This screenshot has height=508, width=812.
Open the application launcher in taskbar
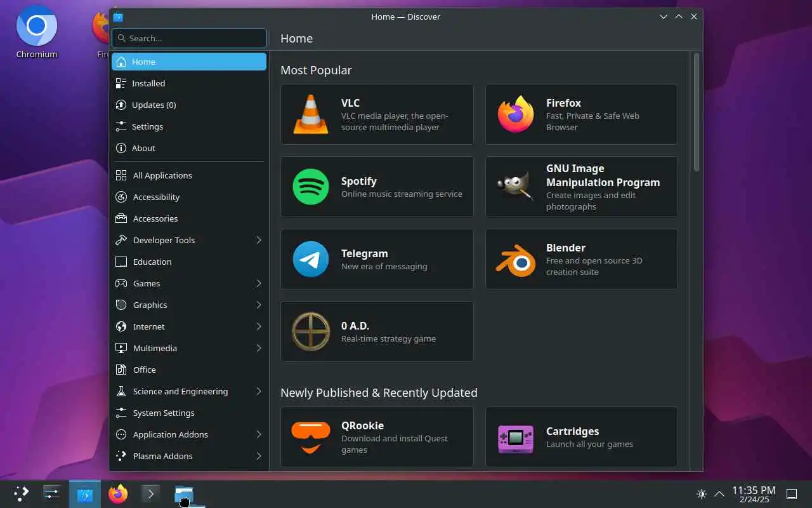(21, 493)
